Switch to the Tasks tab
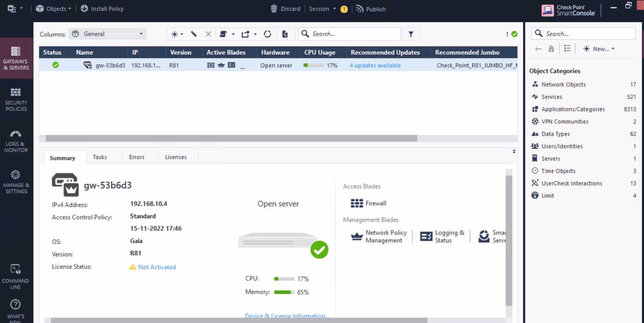644x323 pixels. tap(100, 157)
